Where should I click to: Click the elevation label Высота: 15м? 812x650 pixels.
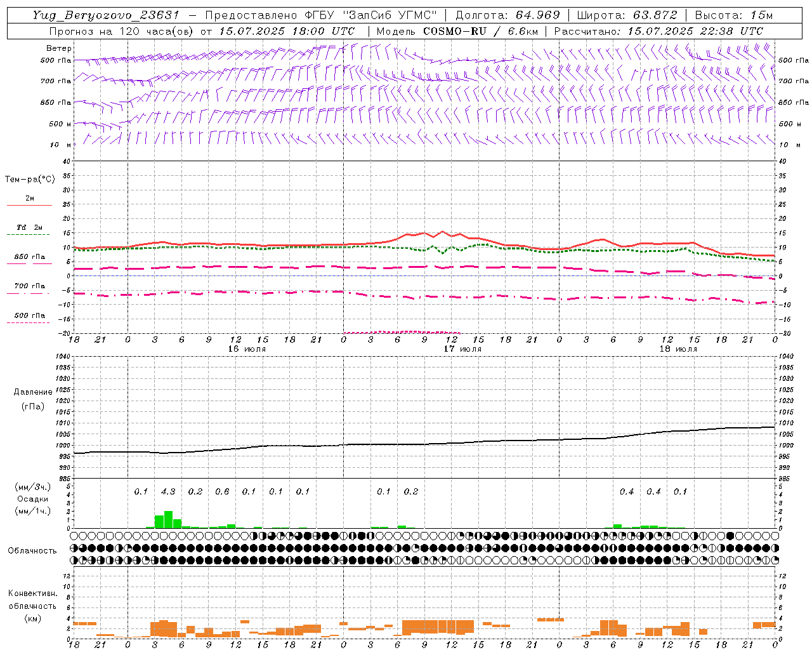coord(734,15)
